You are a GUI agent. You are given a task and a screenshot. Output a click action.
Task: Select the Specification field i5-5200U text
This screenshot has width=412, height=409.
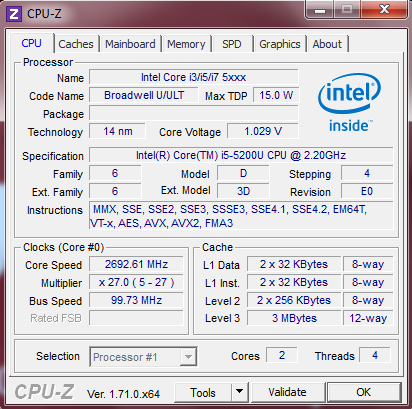[x=241, y=155]
